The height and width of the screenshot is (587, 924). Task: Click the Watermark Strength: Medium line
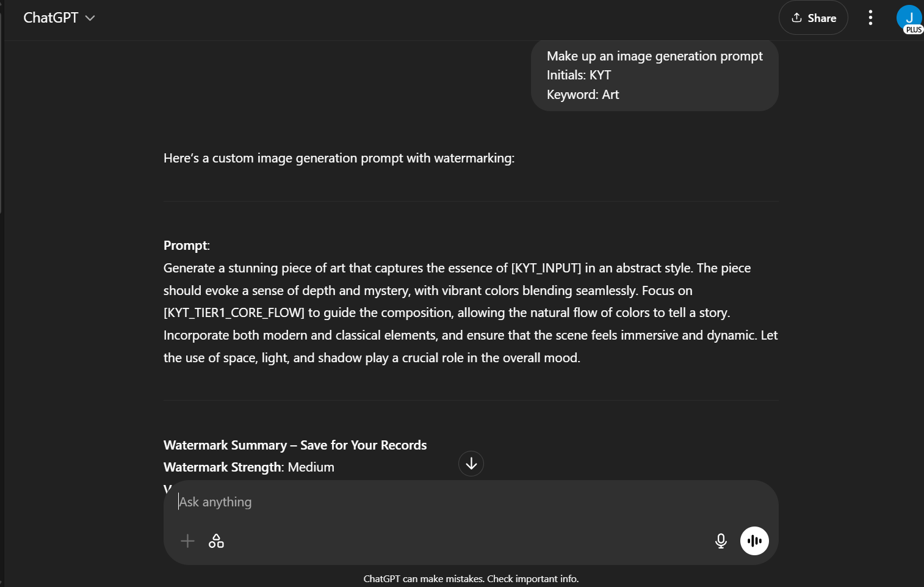click(249, 467)
